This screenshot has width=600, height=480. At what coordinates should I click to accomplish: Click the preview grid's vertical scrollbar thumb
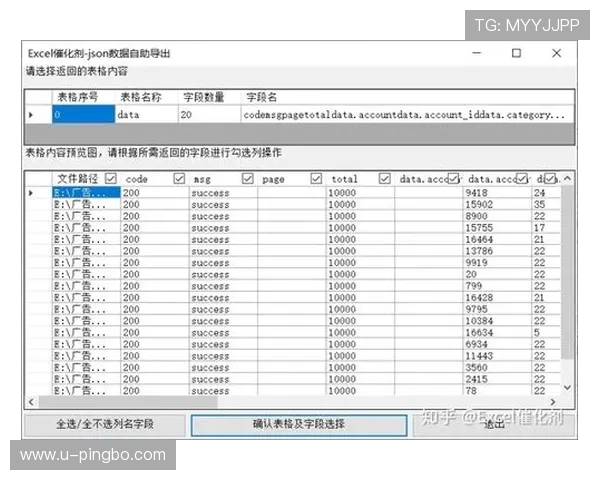click(x=567, y=272)
